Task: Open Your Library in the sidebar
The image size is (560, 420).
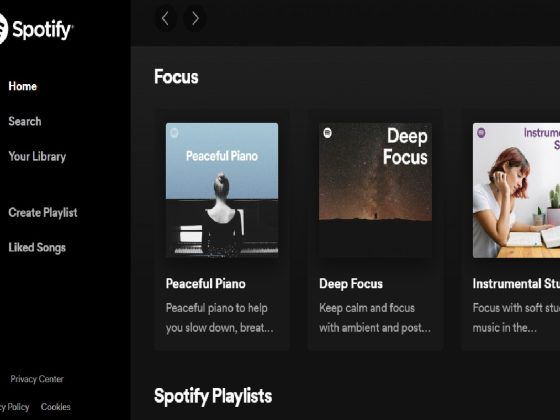Action: coord(37,156)
